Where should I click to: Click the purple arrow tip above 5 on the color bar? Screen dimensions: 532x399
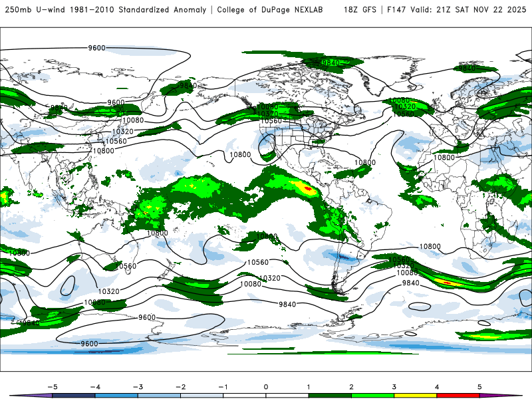click(501, 396)
